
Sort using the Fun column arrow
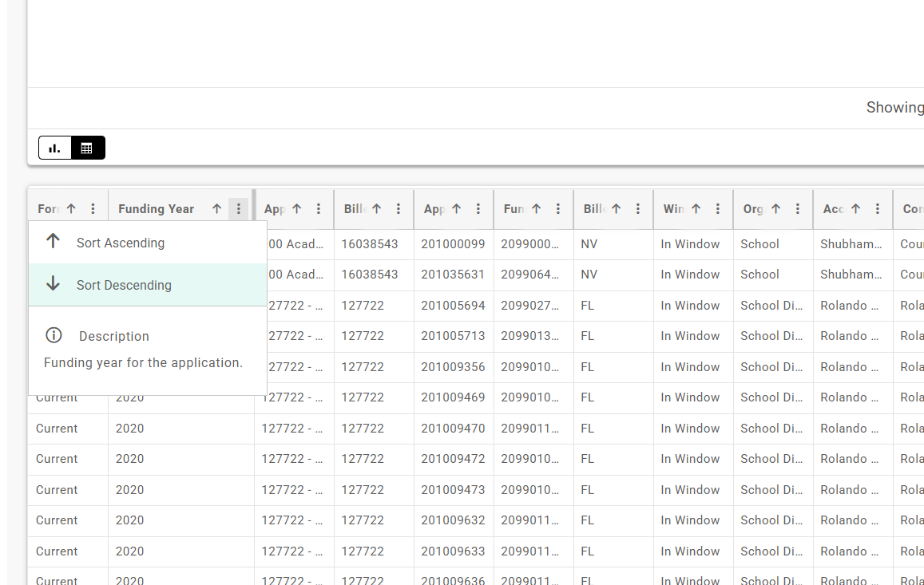point(536,209)
